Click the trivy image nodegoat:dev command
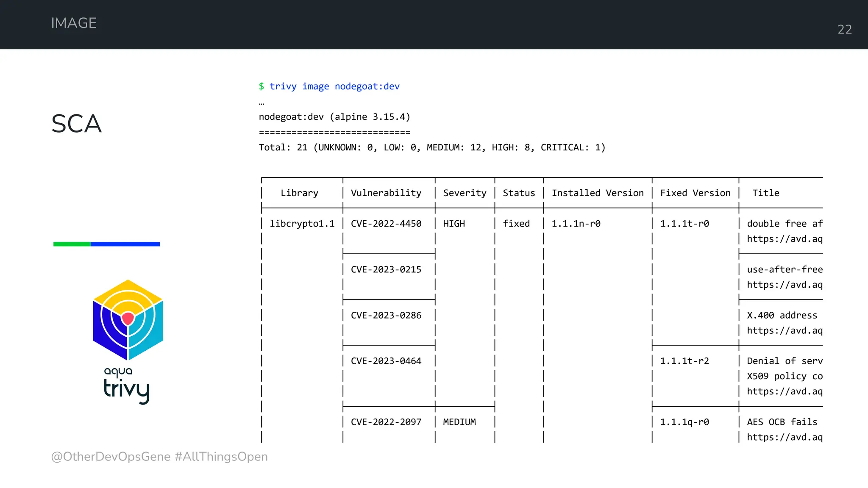 pos(334,86)
